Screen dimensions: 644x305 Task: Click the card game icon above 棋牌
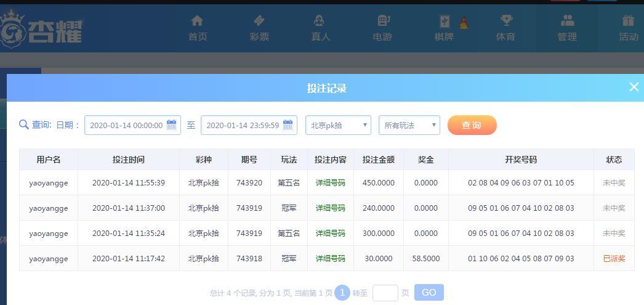click(445, 21)
